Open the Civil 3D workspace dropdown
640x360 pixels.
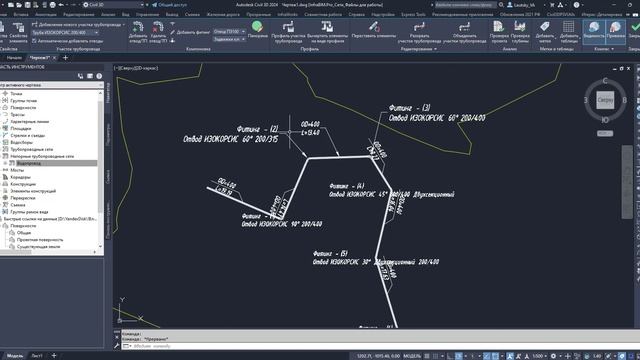113,5
